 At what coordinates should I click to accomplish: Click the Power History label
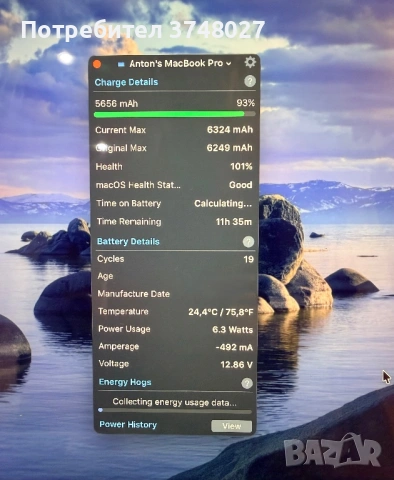click(128, 424)
